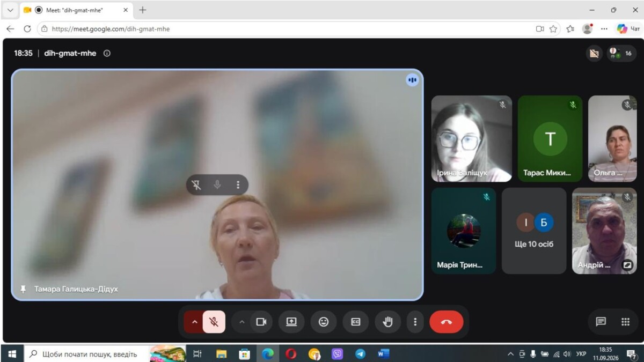Toggle your muted microphone button
The width and height of the screenshot is (644, 362).
[214, 322]
